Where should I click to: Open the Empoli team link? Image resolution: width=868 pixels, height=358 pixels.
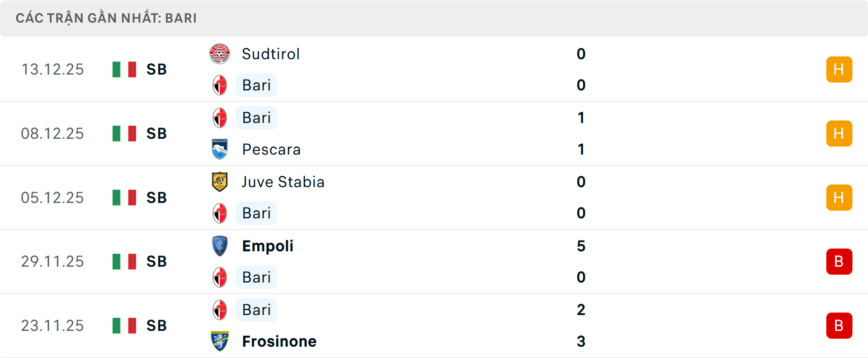point(268,246)
